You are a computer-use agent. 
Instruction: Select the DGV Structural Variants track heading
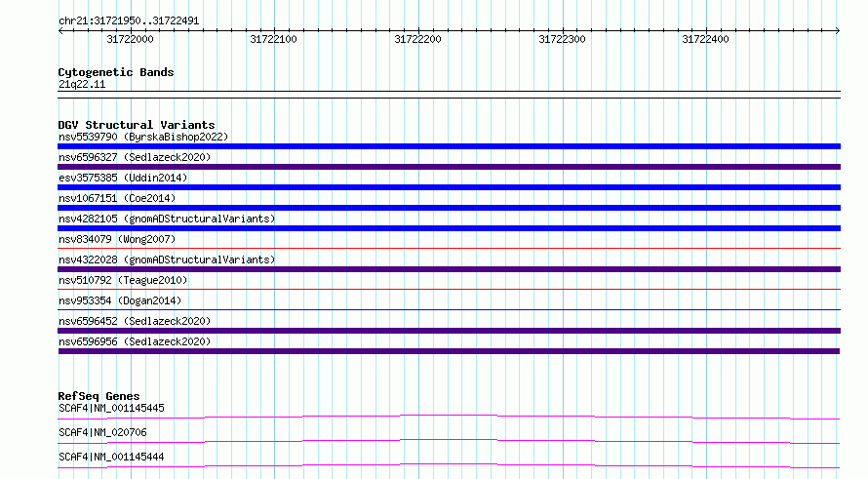pyautogui.click(x=137, y=125)
